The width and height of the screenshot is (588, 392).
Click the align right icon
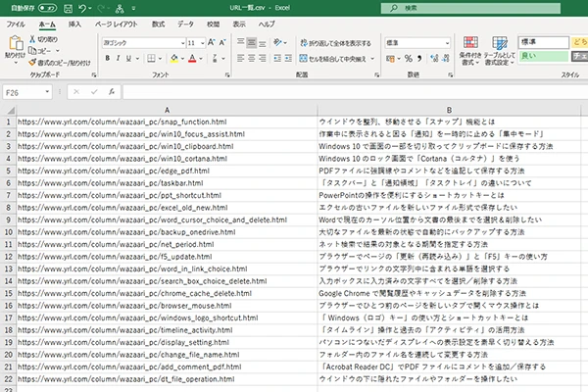[263, 59]
